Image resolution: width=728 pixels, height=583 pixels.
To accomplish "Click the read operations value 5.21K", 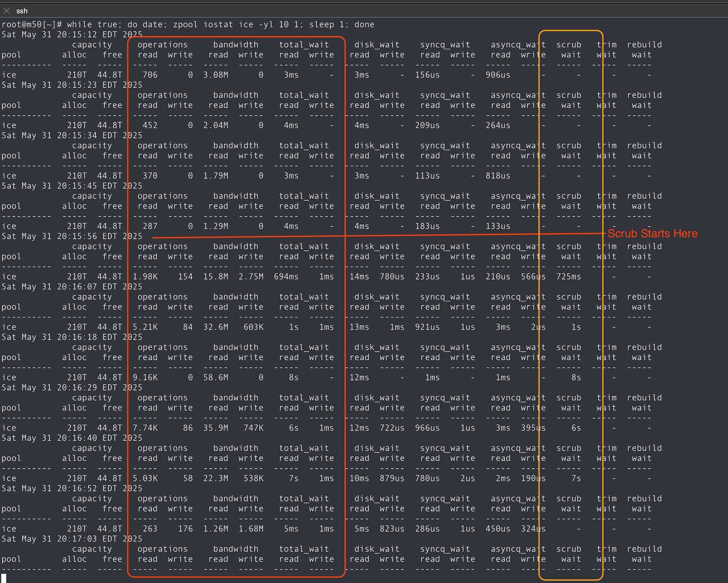I will tap(145, 327).
